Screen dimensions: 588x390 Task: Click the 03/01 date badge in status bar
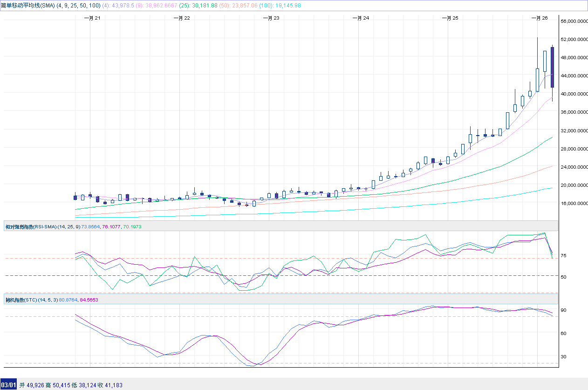coord(8,385)
